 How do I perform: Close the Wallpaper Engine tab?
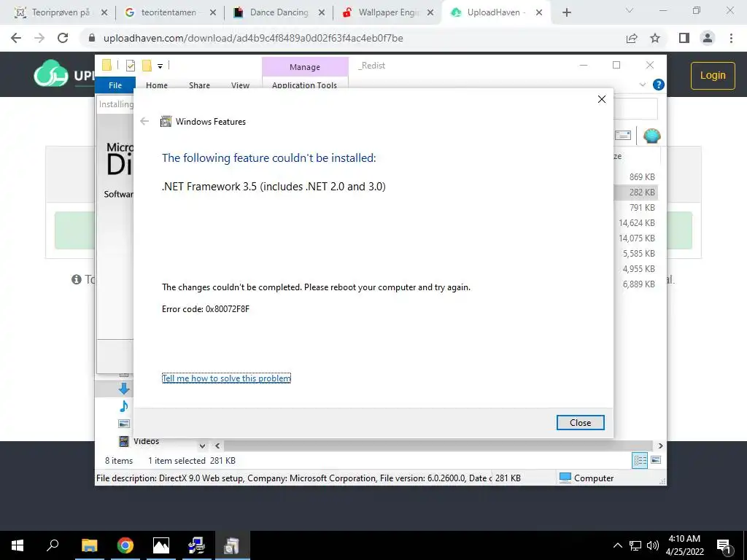430,12
